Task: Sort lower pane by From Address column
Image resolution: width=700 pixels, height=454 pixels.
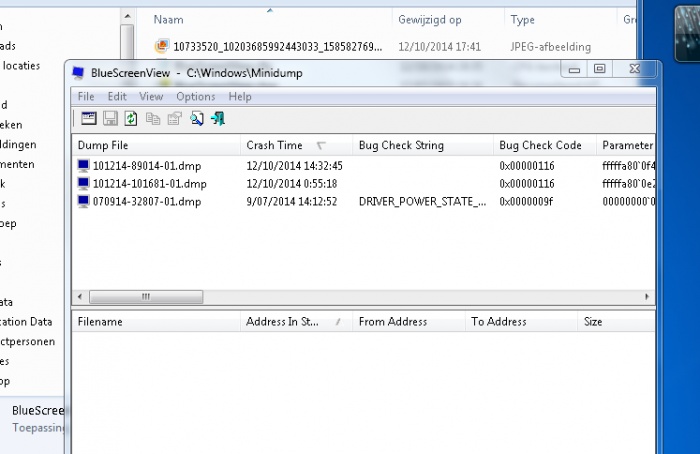Action: point(409,321)
